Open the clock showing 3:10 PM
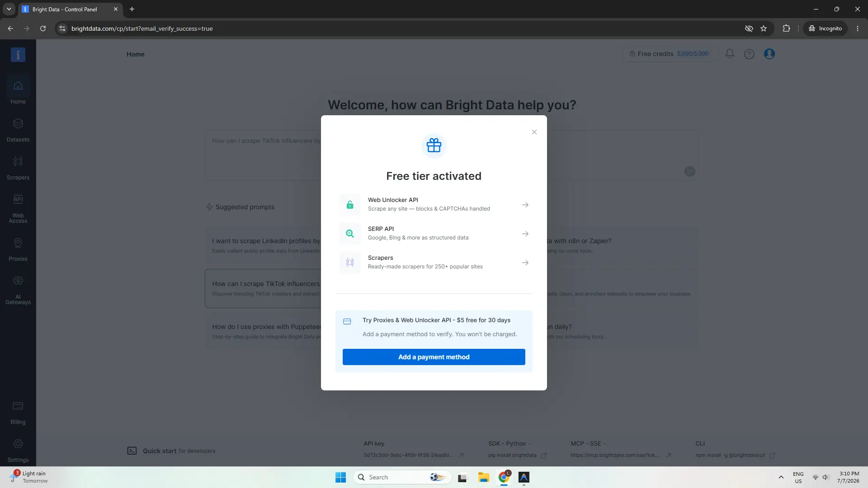The width and height of the screenshot is (868, 488). coord(849,477)
